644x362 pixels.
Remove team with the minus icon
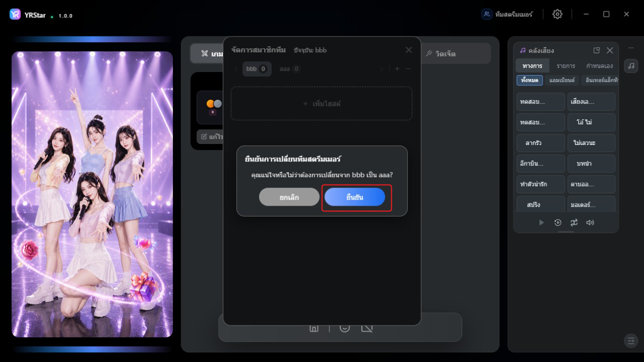click(408, 69)
